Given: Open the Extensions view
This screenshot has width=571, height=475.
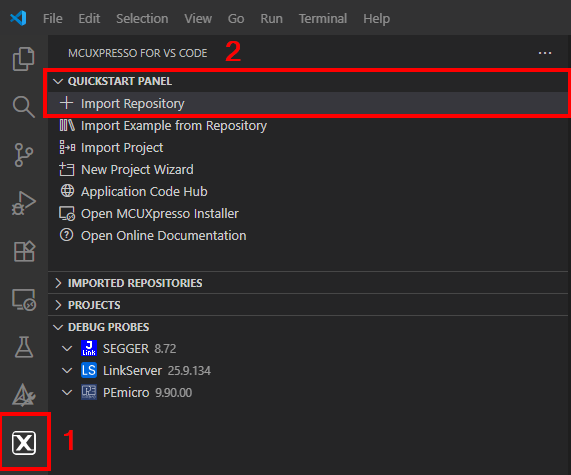Looking at the screenshot, I should (24, 251).
